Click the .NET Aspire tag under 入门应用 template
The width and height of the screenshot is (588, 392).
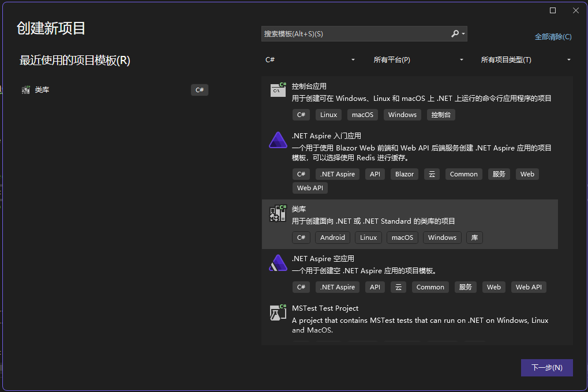click(338, 174)
